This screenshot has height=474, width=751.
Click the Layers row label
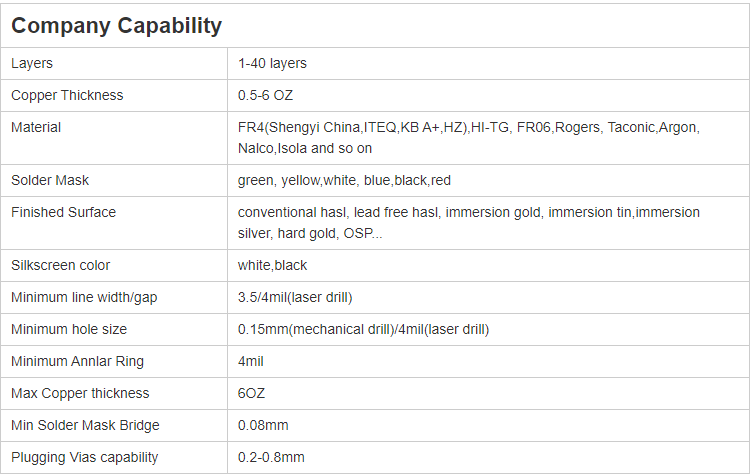point(32,63)
